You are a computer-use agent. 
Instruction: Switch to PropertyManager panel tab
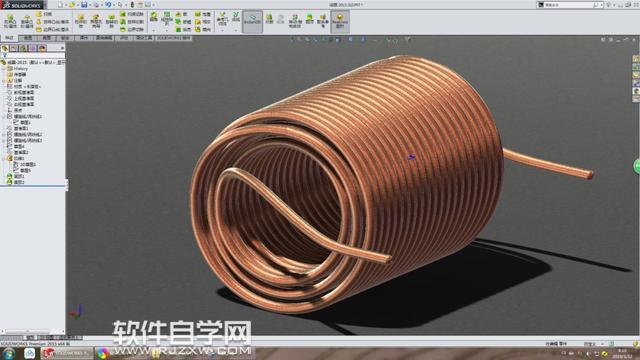click(x=14, y=48)
